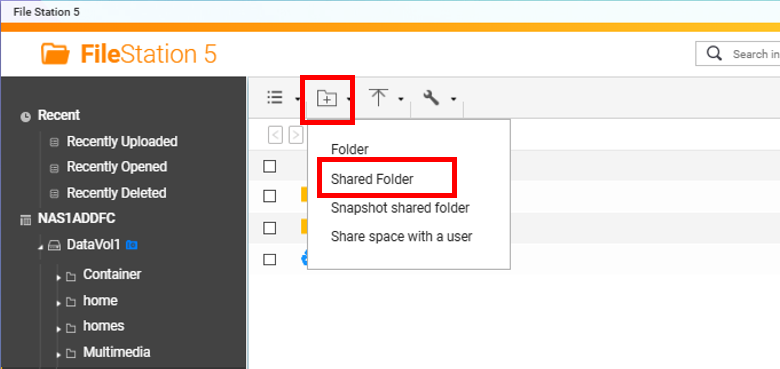
Task: Tick the header select-all checkbox
Action: pos(270,166)
